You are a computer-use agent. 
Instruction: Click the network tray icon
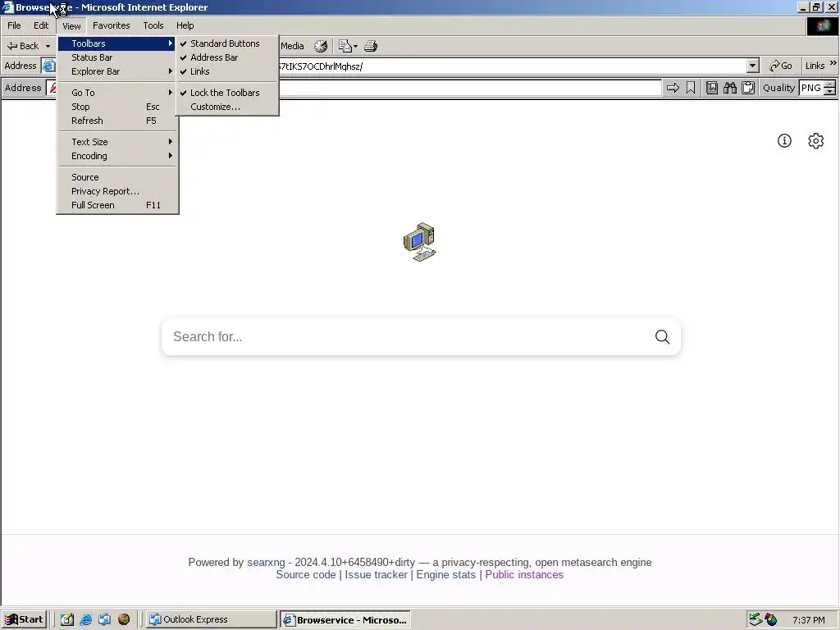(x=756, y=619)
